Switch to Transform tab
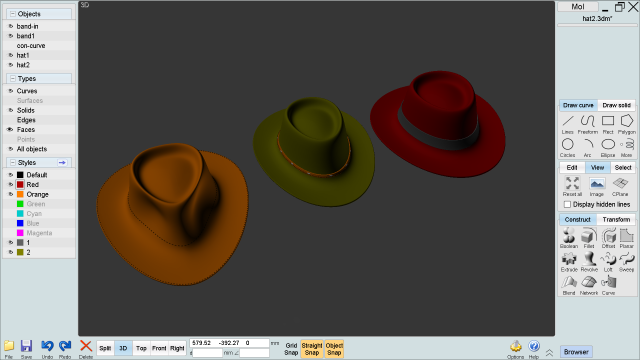640x360 pixels. (616, 219)
